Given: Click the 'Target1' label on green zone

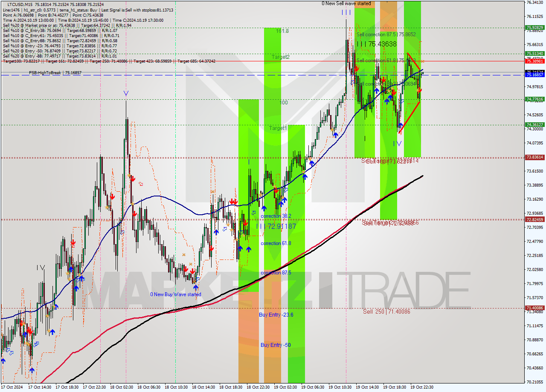Looking at the screenshot, I should click(278, 128).
